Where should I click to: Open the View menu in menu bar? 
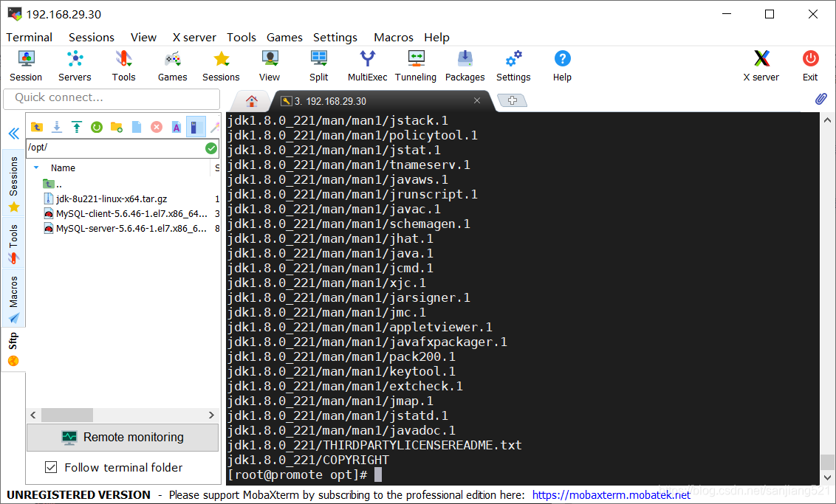click(x=143, y=38)
